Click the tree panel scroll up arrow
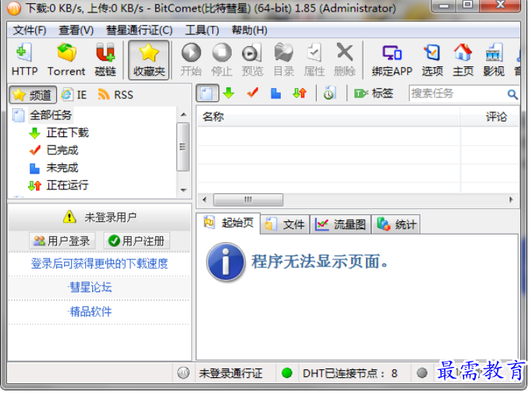Screen dimensions: 532x395 (x=183, y=115)
